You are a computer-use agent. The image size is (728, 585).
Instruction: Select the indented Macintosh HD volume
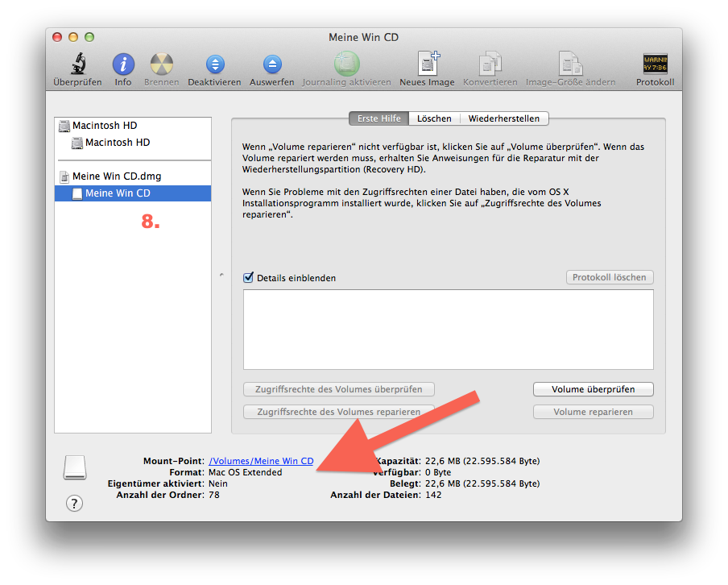click(133, 142)
